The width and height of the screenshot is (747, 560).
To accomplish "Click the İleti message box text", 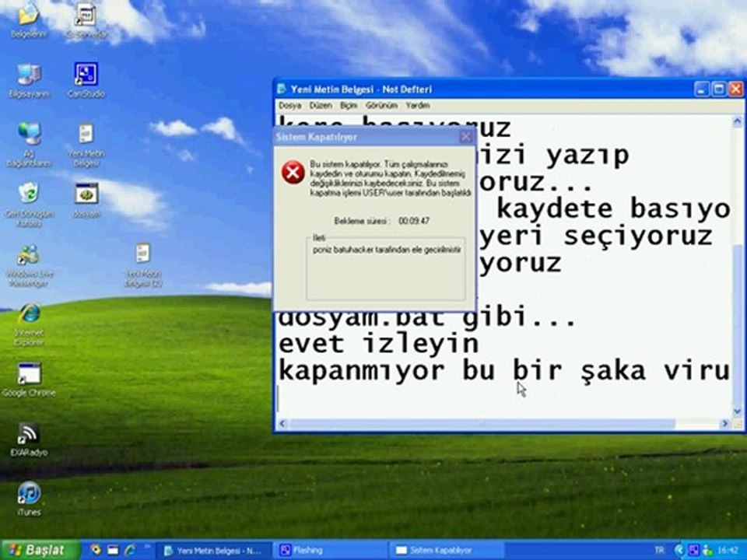I will (x=387, y=250).
